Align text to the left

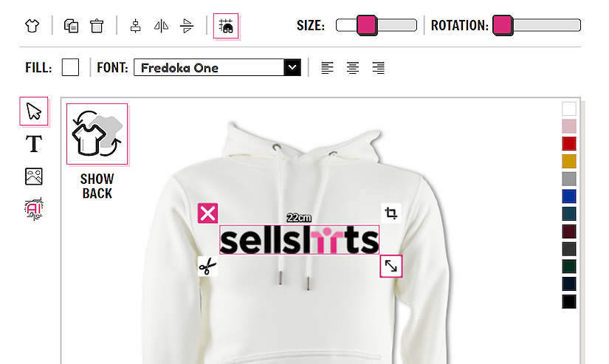(x=328, y=68)
